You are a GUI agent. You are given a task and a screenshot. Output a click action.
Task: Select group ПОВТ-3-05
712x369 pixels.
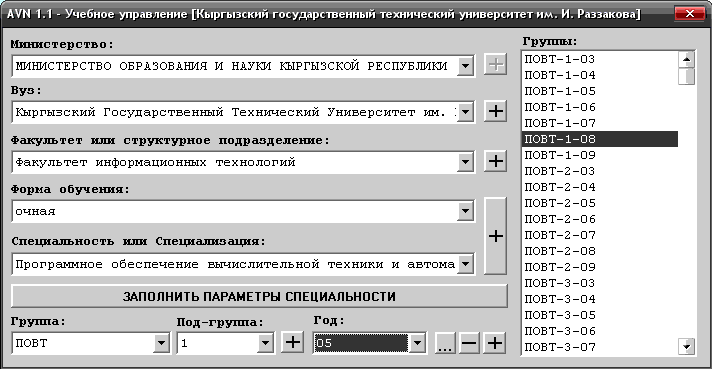click(600, 315)
